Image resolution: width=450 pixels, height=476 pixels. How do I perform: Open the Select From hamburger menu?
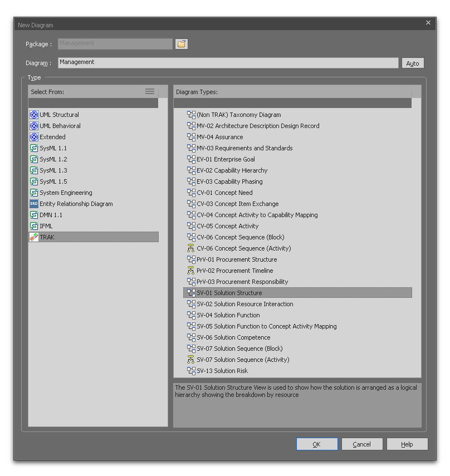(149, 92)
